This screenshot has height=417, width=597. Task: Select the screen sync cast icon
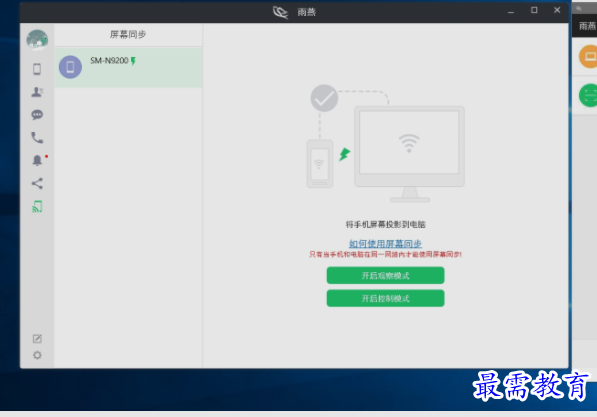pyautogui.click(x=37, y=207)
